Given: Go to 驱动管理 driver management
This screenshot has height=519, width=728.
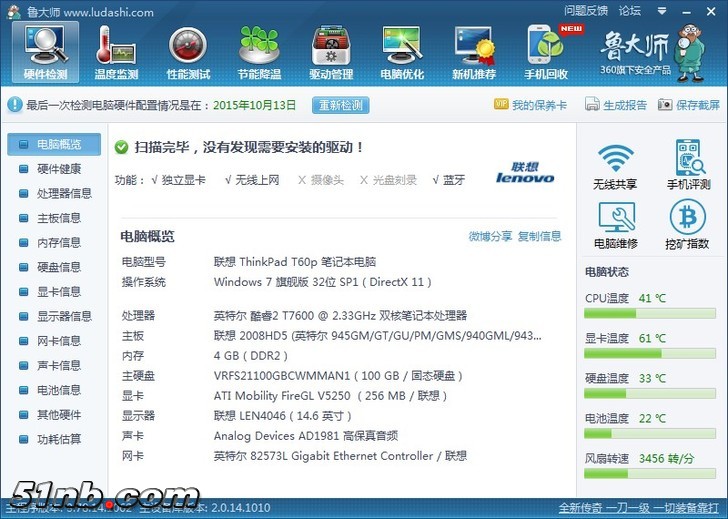Looking at the screenshot, I should pyautogui.click(x=331, y=52).
